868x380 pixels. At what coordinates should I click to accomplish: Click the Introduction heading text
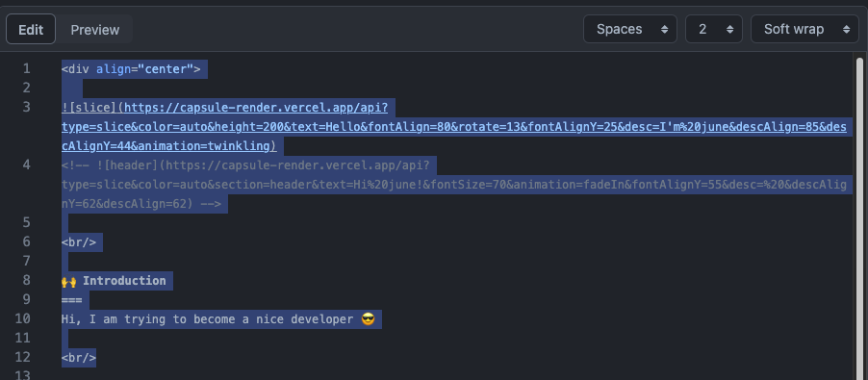click(124, 281)
